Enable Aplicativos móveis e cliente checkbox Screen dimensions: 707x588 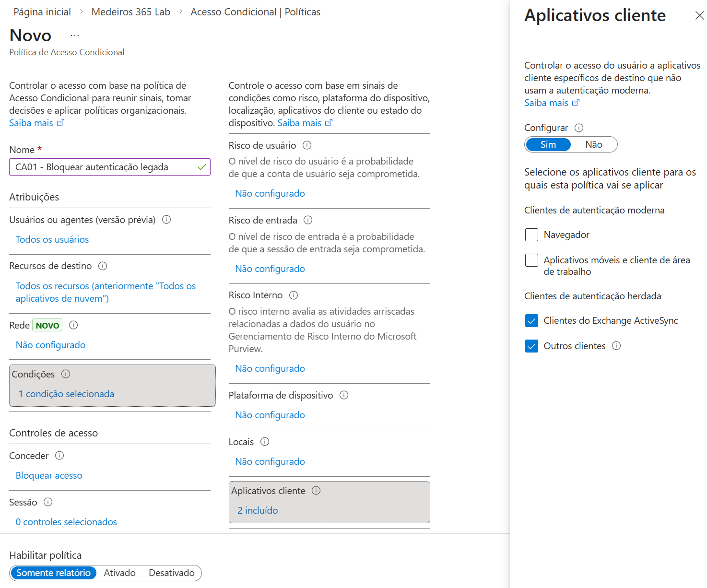point(531,260)
